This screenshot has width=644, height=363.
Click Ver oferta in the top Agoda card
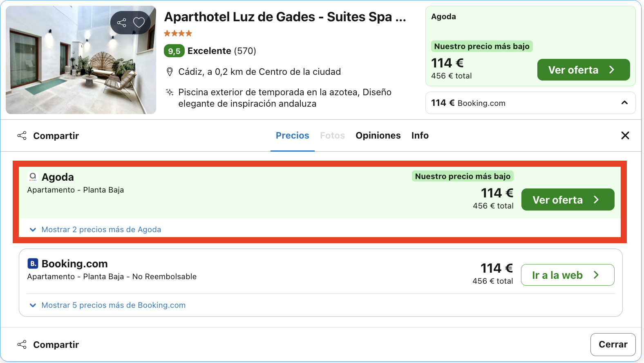coord(584,70)
